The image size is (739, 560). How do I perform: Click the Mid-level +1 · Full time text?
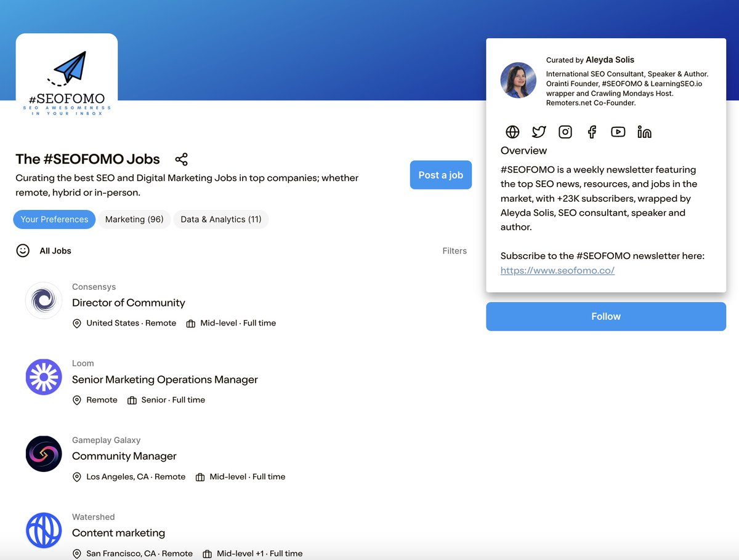pyautogui.click(x=259, y=554)
